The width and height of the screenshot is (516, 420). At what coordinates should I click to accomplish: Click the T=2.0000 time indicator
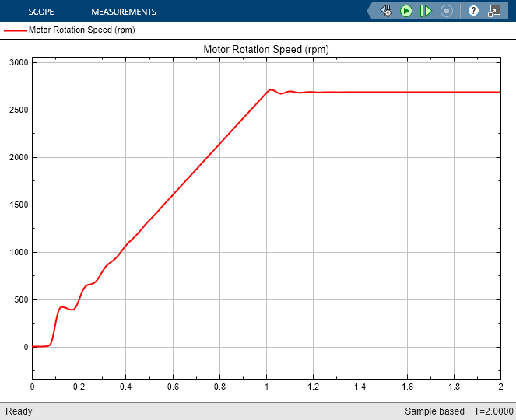coord(493,411)
